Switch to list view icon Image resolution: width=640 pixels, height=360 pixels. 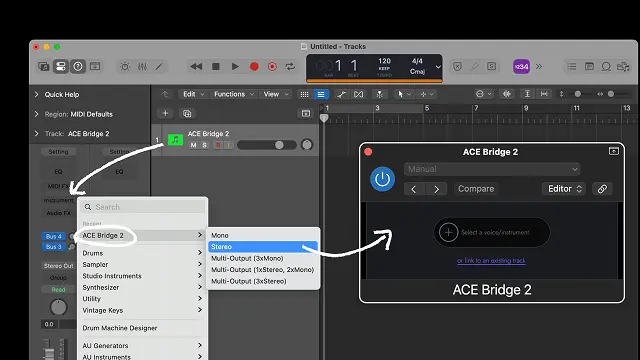[x=321, y=94]
